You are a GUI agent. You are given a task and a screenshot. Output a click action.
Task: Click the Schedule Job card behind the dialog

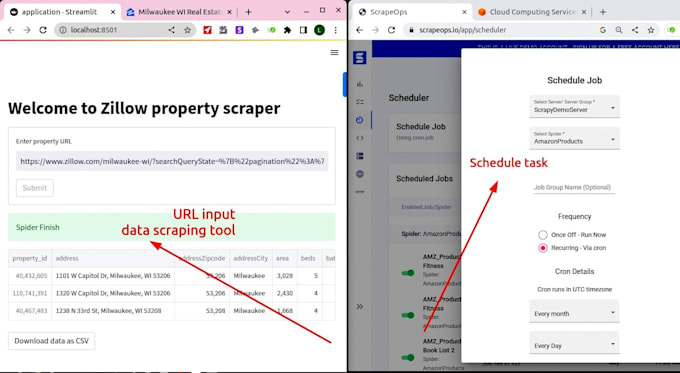(x=425, y=133)
